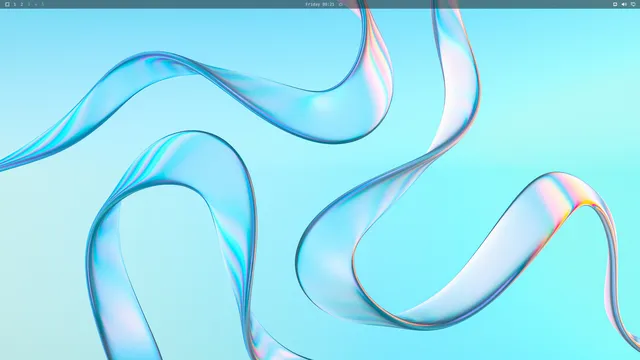640x360 pixels.
Task: Open the Friday clock in the top panel
Action: [320, 4]
